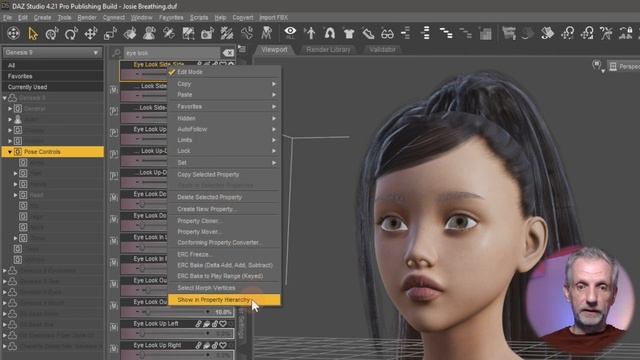Open the Perspective camera dropdown
This screenshot has height=360, width=640.
(624, 67)
